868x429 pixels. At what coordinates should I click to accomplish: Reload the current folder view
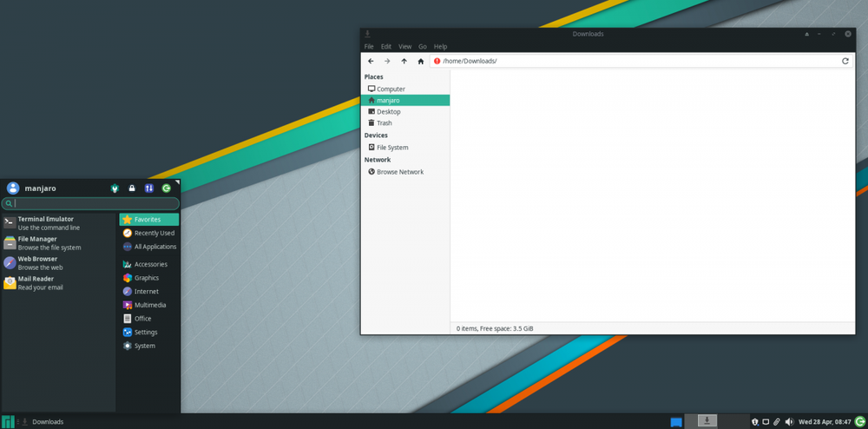click(x=845, y=62)
